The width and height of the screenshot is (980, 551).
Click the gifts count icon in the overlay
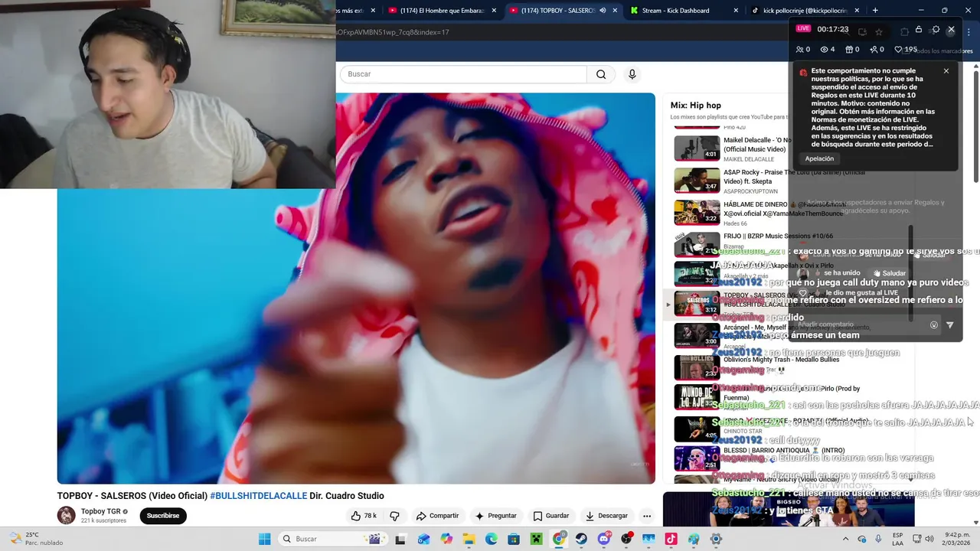click(x=852, y=50)
